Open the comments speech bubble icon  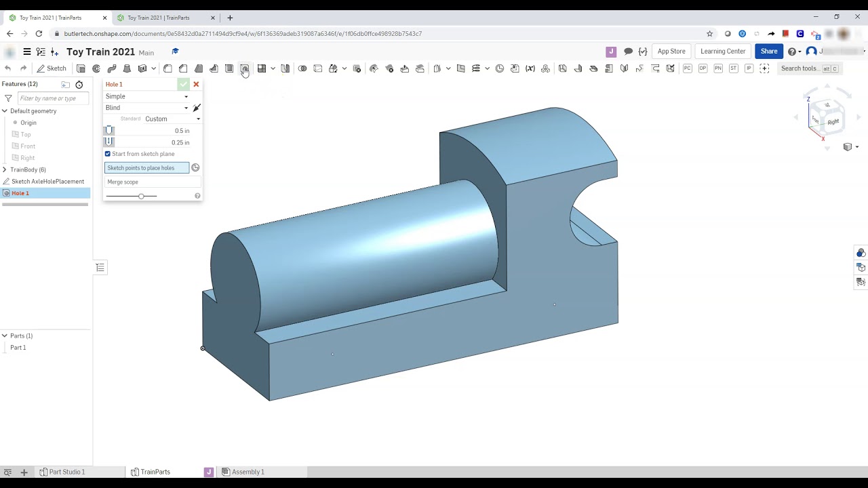tap(628, 52)
